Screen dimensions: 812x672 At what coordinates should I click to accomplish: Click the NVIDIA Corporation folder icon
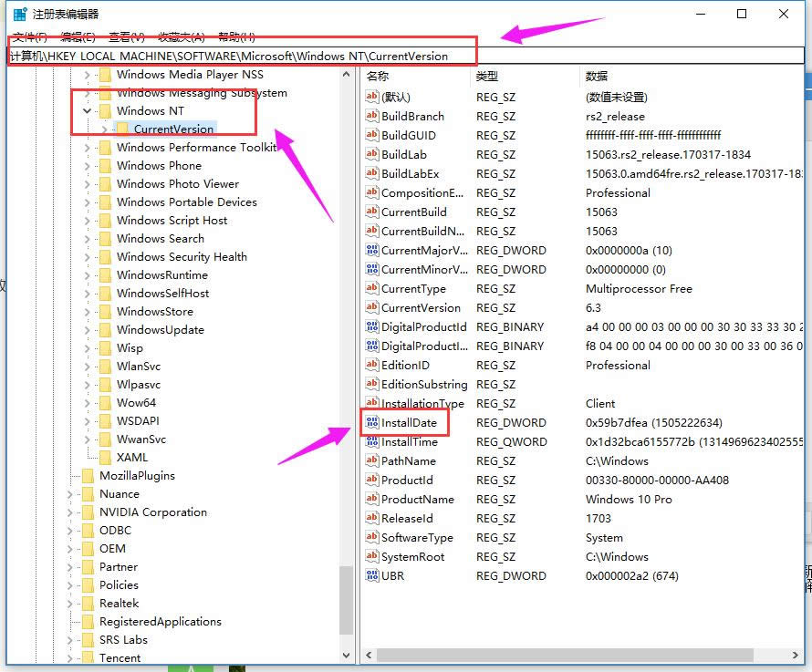coord(88,512)
